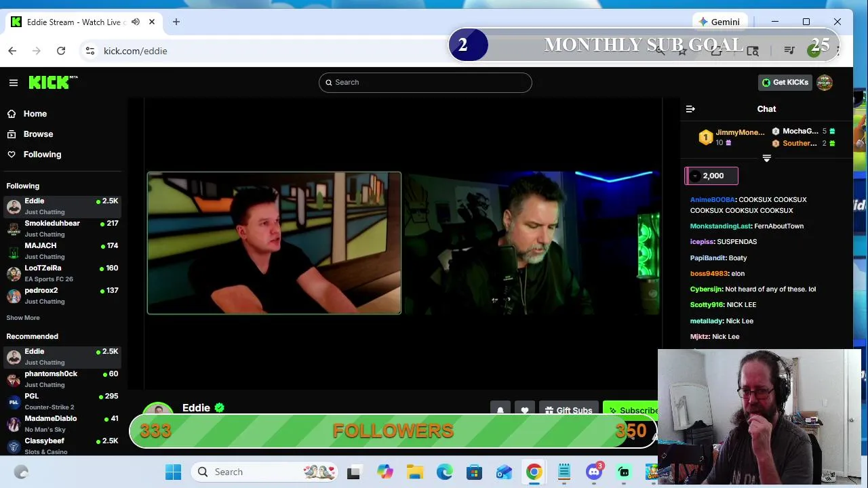Image resolution: width=868 pixels, height=488 pixels.
Task: Click username Cybersijn in chat
Action: pos(706,289)
